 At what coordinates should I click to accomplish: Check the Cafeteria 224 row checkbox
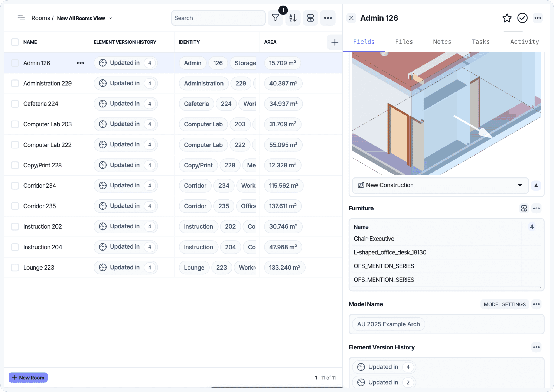(x=15, y=104)
